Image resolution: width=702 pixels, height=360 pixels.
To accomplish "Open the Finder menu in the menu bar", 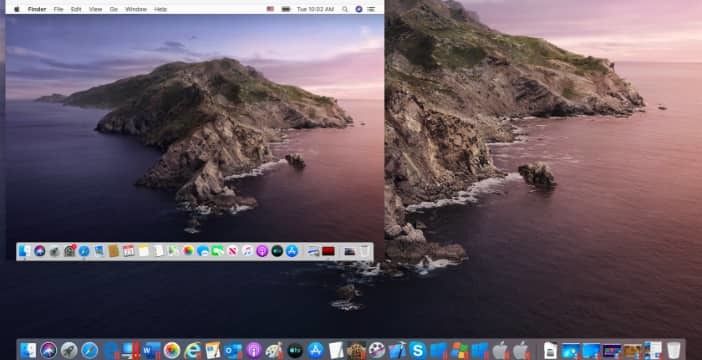I will pyautogui.click(x=37, y=9).
